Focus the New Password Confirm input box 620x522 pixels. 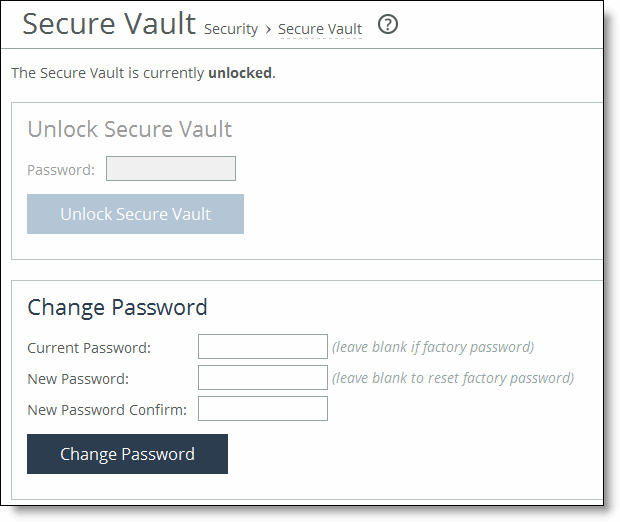click(263, 408)
